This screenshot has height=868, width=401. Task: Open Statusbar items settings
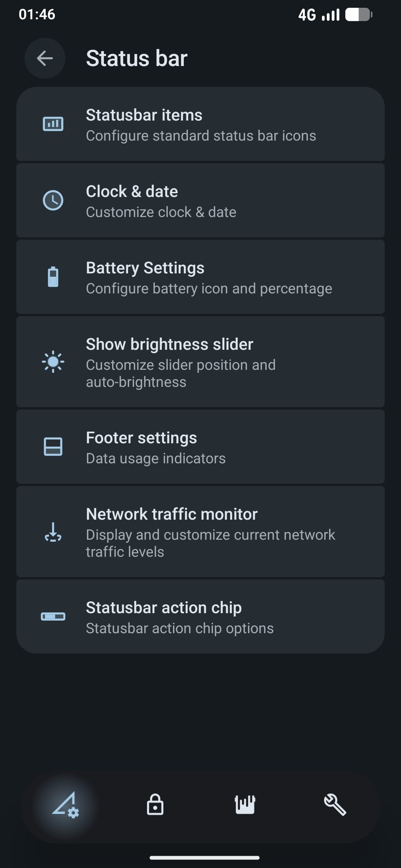coord(200,124)
